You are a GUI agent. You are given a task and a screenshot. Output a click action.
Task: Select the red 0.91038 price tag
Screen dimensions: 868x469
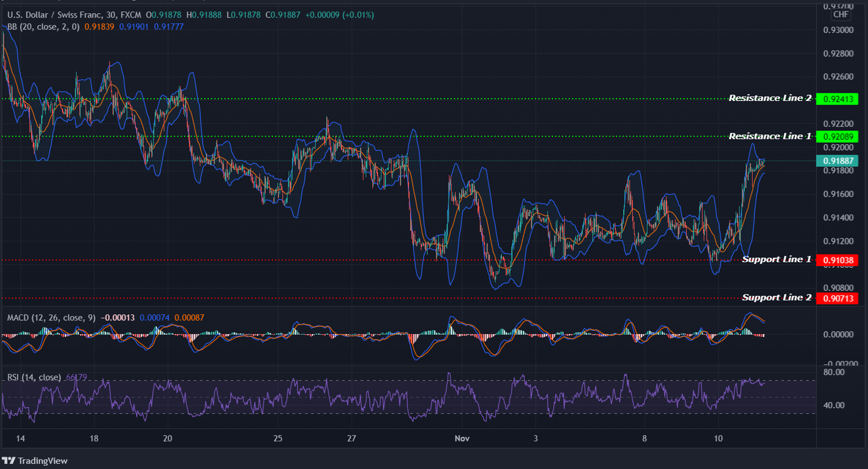point(837,261)
